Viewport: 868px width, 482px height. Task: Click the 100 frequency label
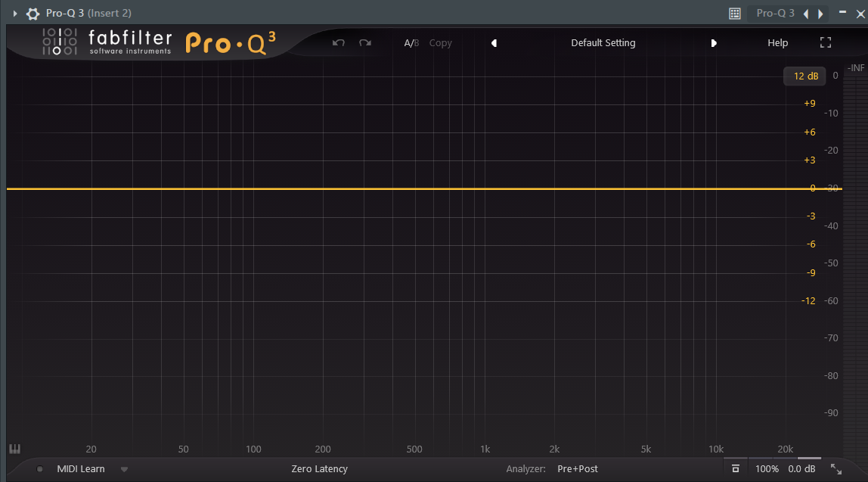point(253,449)
